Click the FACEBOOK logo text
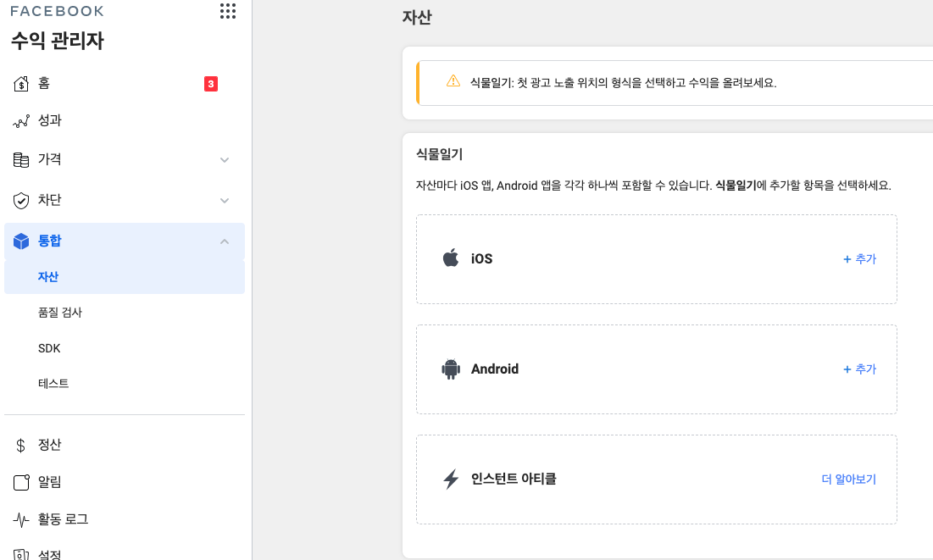933x560 pixels. click(x=57, y=11)
